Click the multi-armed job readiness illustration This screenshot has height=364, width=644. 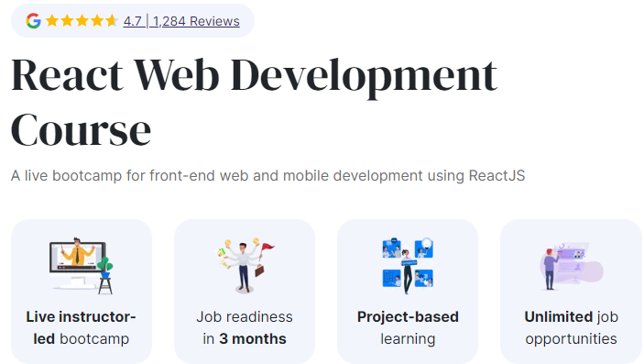[x=245, y=266]
